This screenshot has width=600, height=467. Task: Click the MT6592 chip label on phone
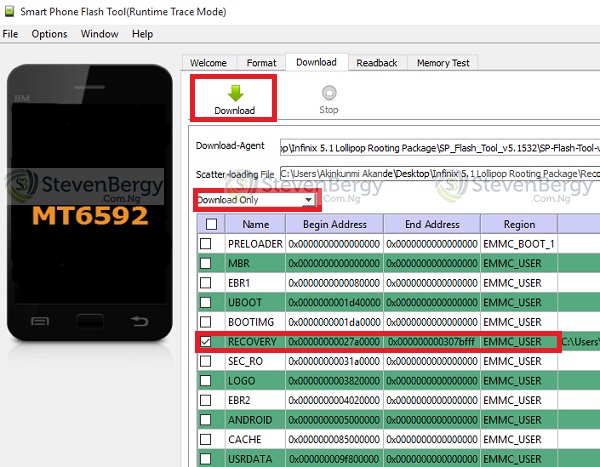pyautogui.click(x=90, y=216)
